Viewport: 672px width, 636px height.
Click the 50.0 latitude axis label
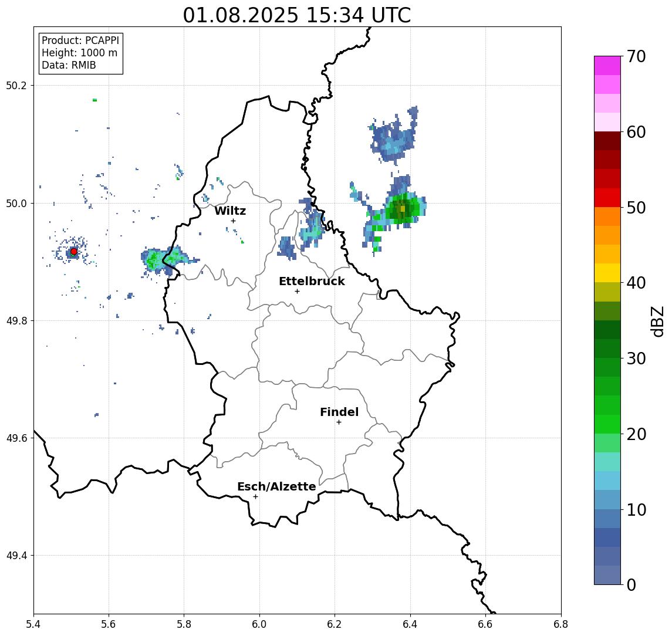tap(16, 203)
